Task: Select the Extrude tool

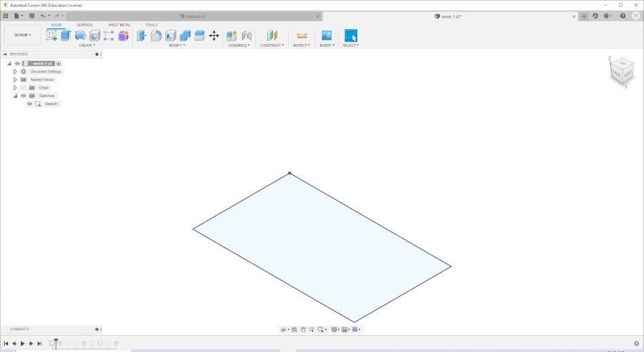Action: [x=66, y=36]
